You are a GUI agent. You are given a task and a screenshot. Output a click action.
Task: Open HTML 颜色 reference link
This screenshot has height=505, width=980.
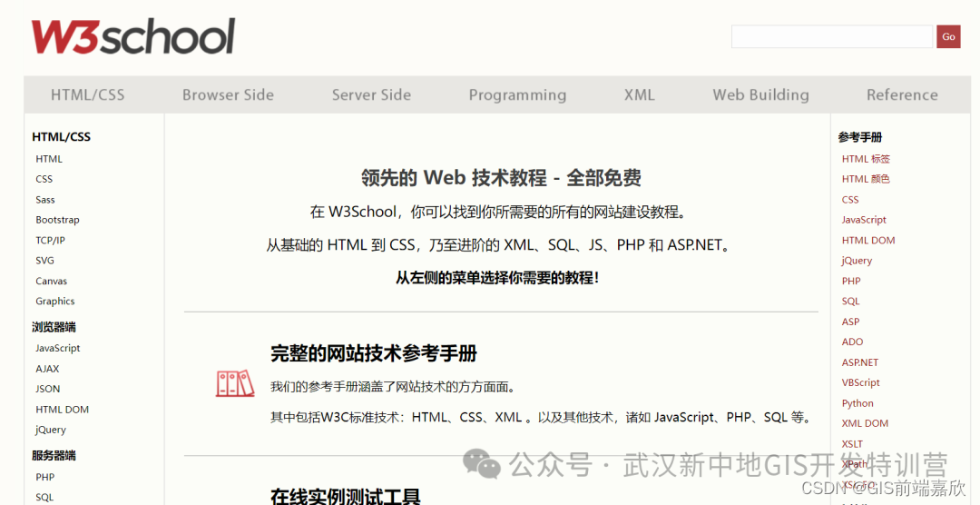click(x=866, y=179)
